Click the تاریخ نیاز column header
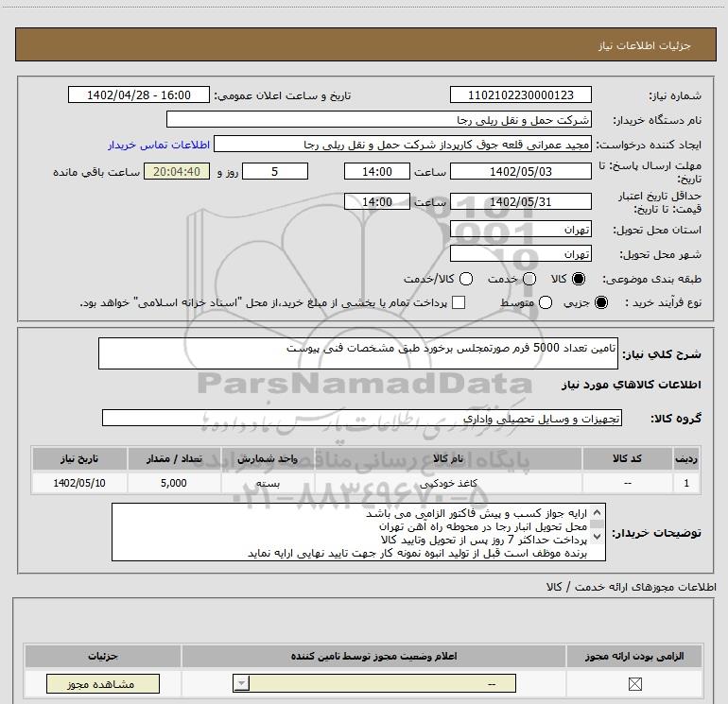This screenshot has width=728, height=704. tap(79, 458)
